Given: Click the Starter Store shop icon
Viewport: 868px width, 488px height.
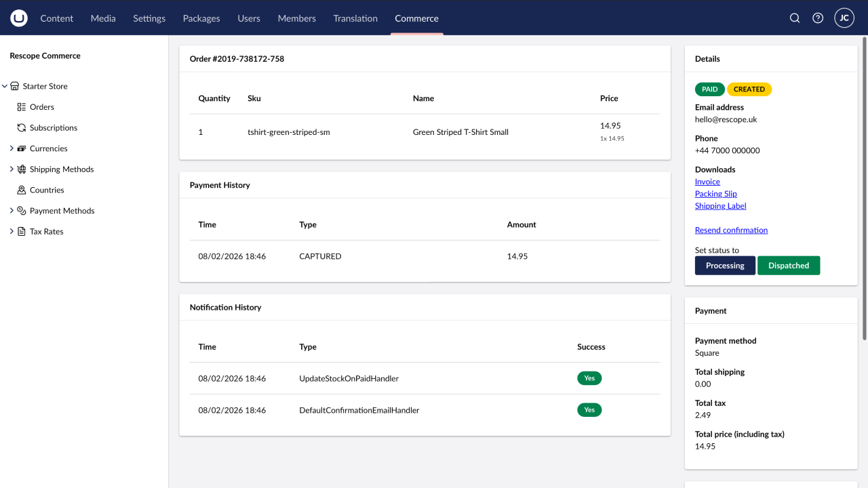Looking at the screenshot, I should click(x=15, y=86).
